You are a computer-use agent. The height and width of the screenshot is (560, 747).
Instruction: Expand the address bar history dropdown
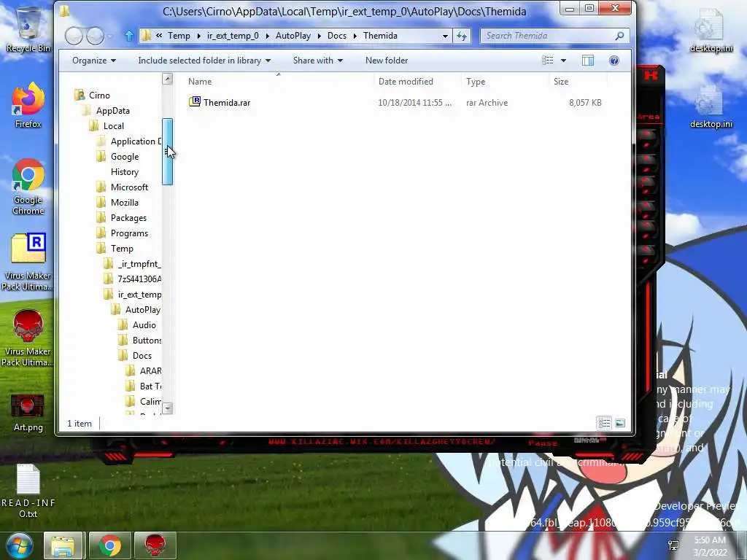click(445, 36)
